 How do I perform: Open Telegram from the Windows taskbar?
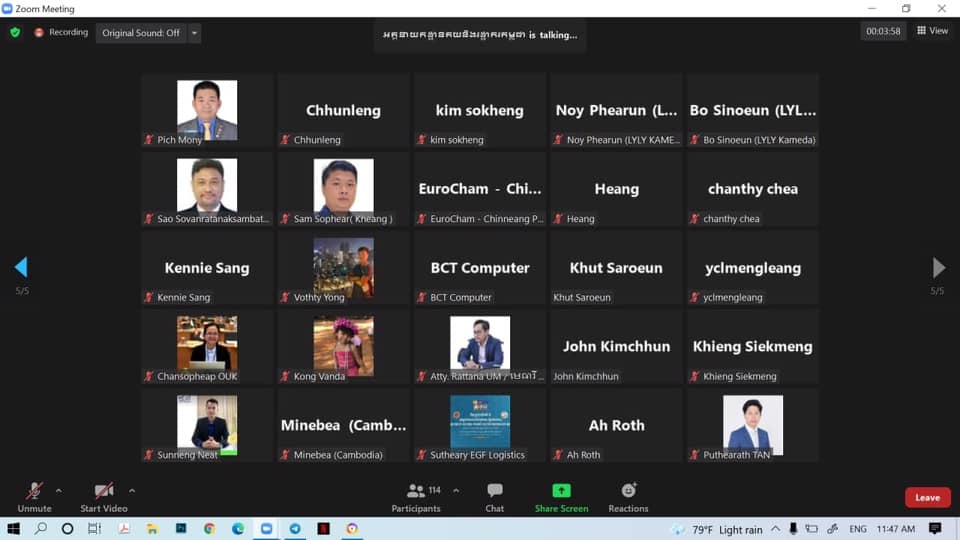point(295,529)
